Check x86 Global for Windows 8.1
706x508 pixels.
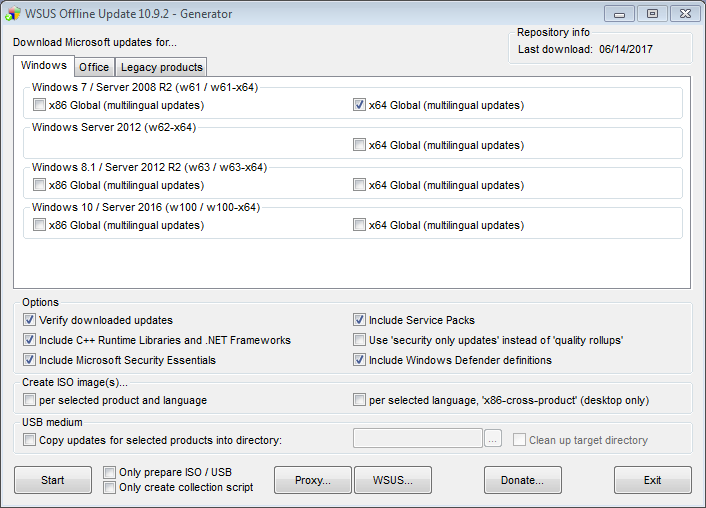click(x=39, y=185)
